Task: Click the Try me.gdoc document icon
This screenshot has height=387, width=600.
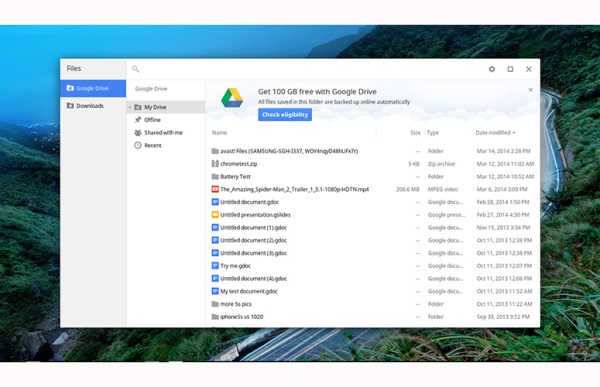Action: (215, 266)
